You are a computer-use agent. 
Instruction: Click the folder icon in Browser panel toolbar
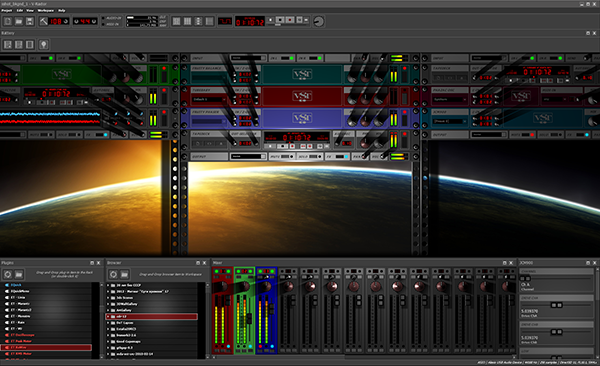[x=124, y=274]
